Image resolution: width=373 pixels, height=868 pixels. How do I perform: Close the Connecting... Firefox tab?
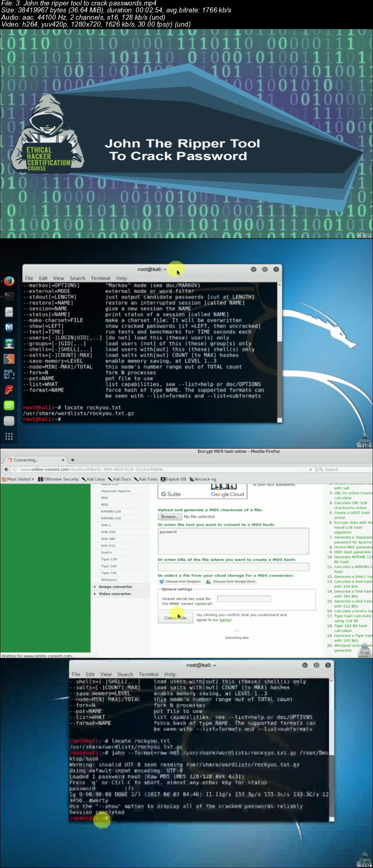click(63, 460)
